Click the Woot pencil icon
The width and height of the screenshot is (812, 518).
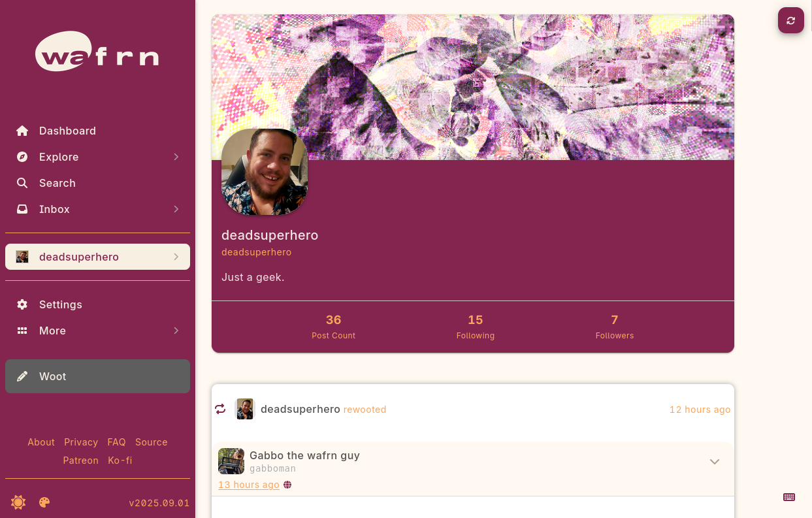point(22,376)
